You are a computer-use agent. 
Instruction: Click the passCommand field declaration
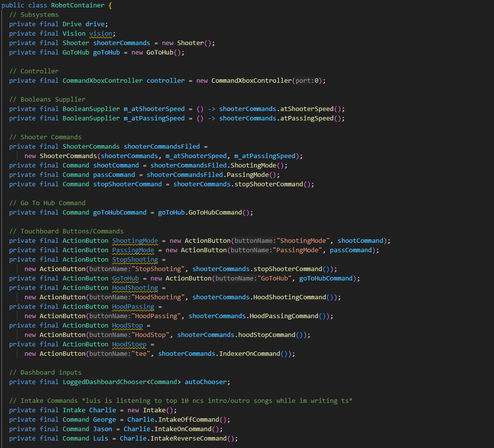[114, 175]
